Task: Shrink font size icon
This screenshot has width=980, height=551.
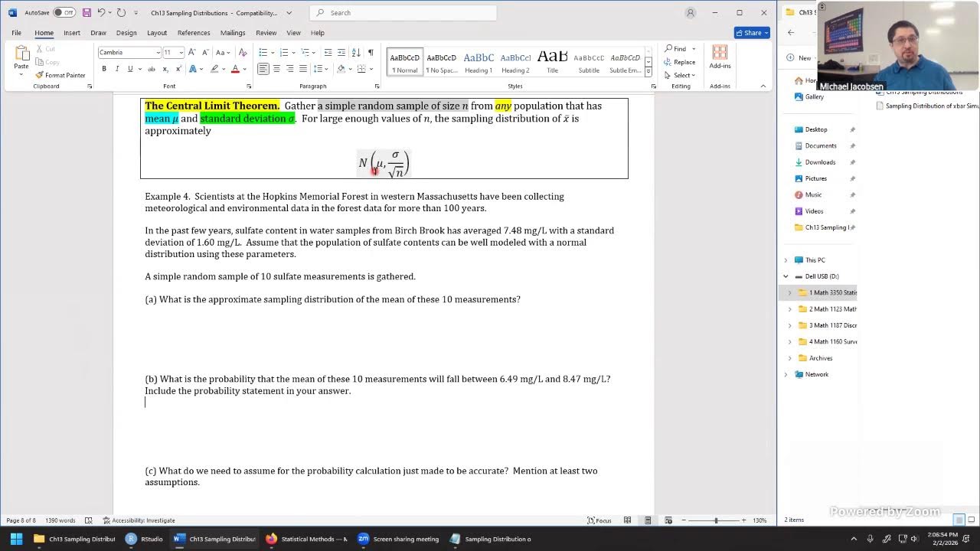Action: point(204,52)
